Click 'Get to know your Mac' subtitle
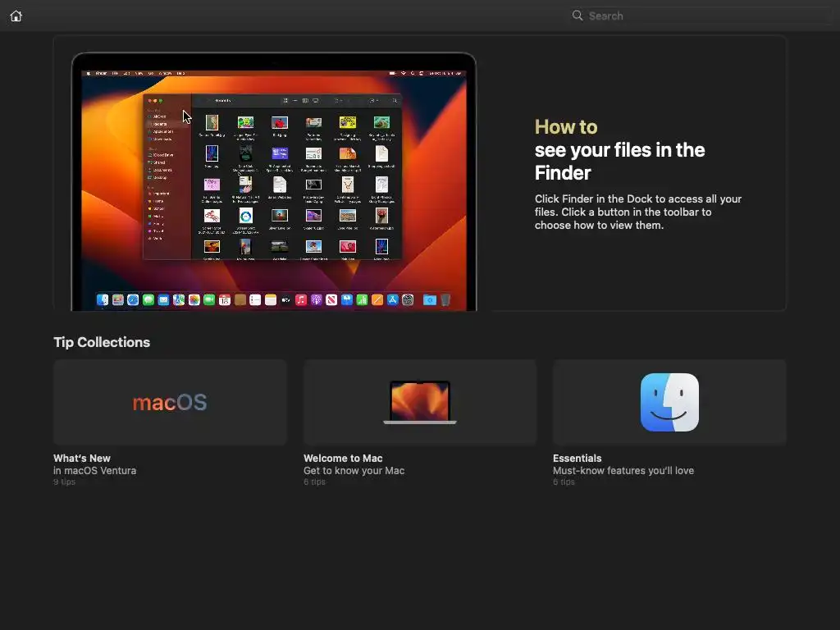Image resolution: width=840 pixels, height=630 pixels. pyautogui.click(x=354, y=470)
